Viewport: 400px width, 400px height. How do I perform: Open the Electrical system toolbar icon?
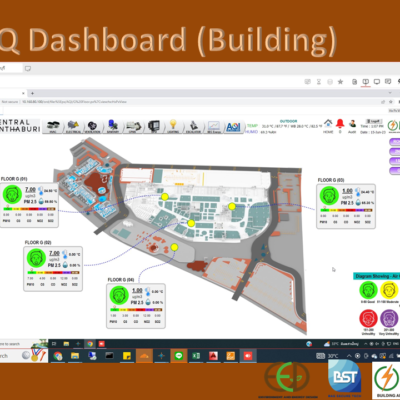click(73, 126)
